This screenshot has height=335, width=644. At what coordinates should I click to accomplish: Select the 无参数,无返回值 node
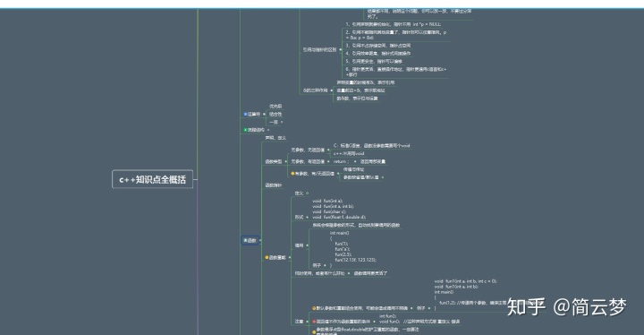pos(308,150)
